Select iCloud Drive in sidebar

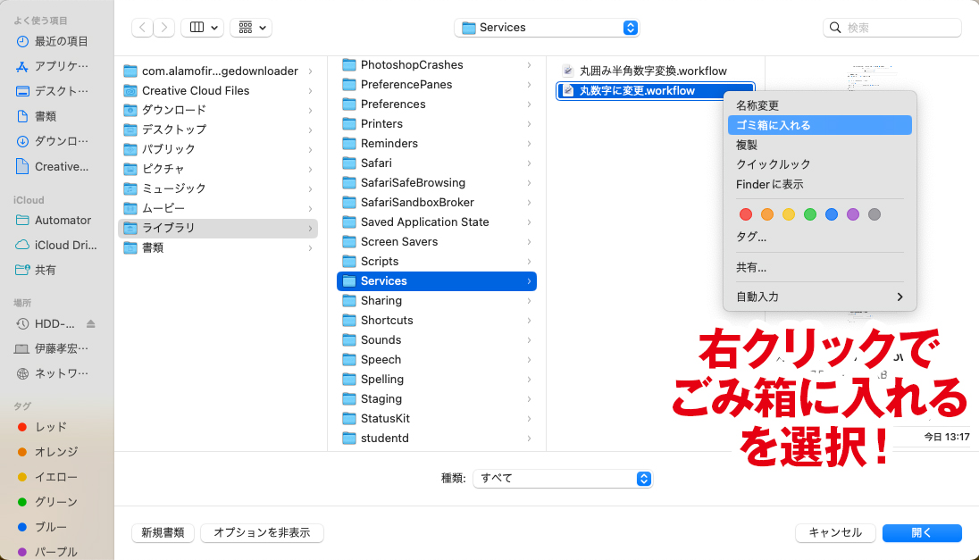(x=65, y=245)
